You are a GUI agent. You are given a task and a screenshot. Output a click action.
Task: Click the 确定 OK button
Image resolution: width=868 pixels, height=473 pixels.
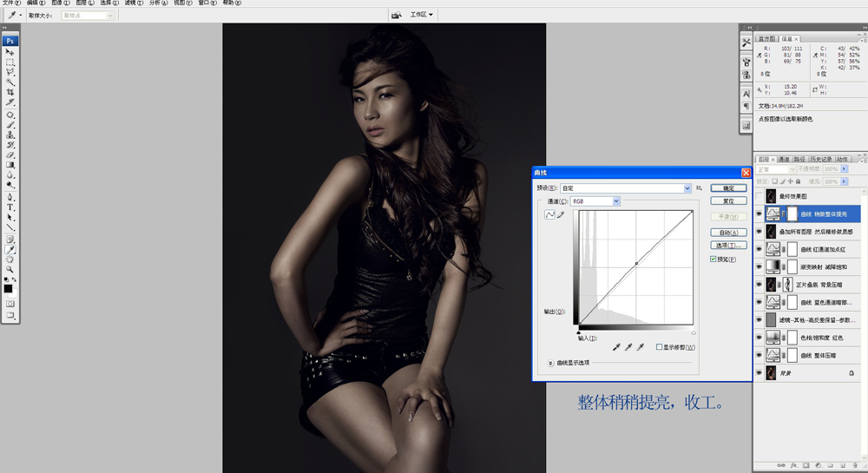[x=728, y=188]
